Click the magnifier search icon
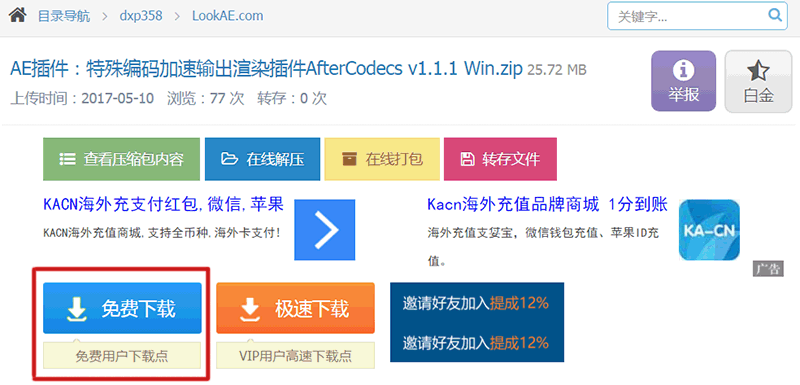This screenshot has width=800, height=385. click(x=774, y=15)
